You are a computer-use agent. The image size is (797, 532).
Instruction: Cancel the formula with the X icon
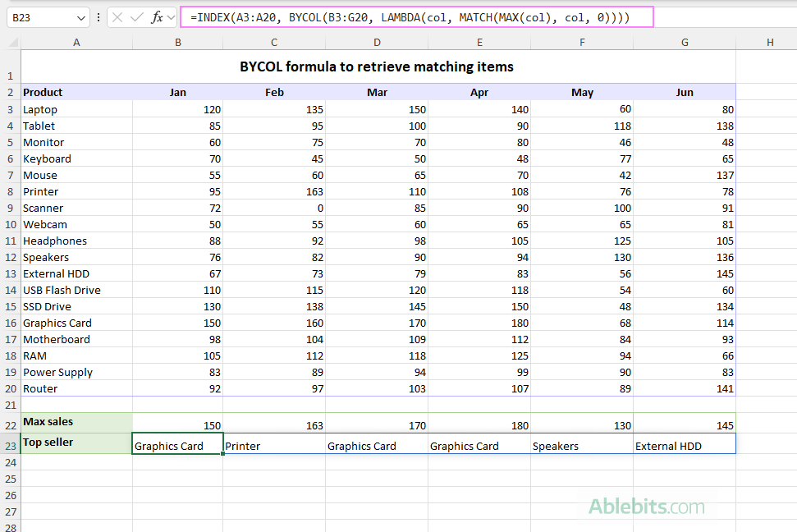pyautogui.click(x=116, y=16)
